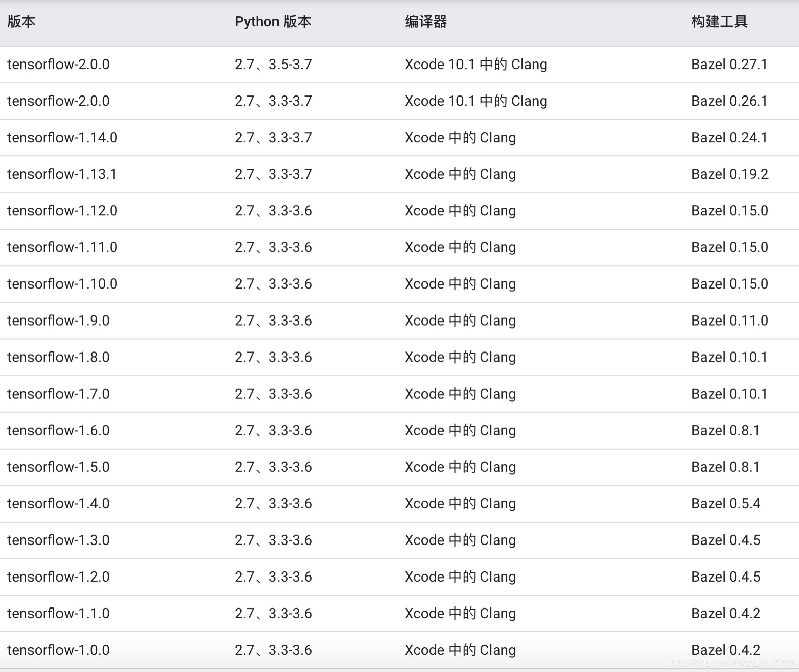Click Bazel 0.4.2 in the tensorflow-1.0.0 row
Viewport: 799px width, 672px height.
[x=726, y=650]
